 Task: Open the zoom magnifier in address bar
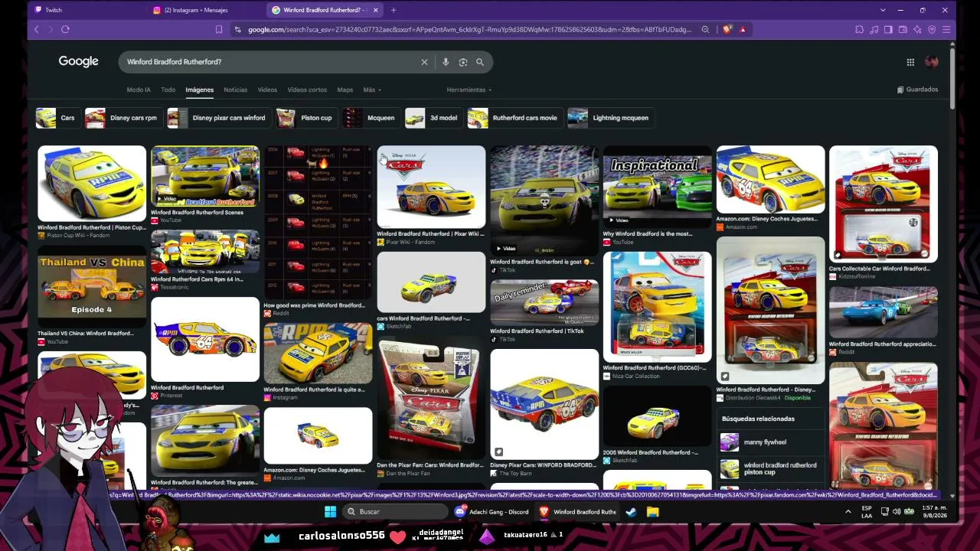pyautogui.click(x=706, y=30)
